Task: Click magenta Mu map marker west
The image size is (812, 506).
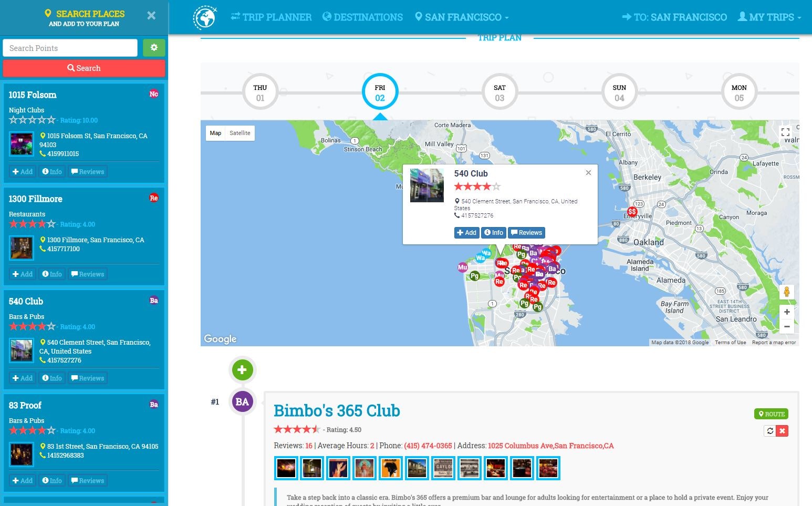Action: pos(462,267)
